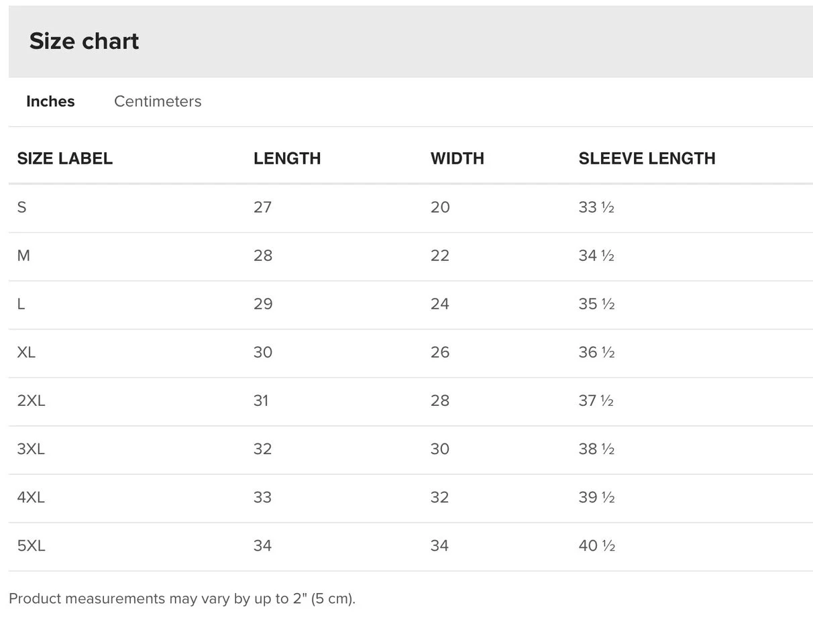Click the SLEEVE LENGTH column header
This screenshot has width=813, height=644.
click(x=647, y=158)
